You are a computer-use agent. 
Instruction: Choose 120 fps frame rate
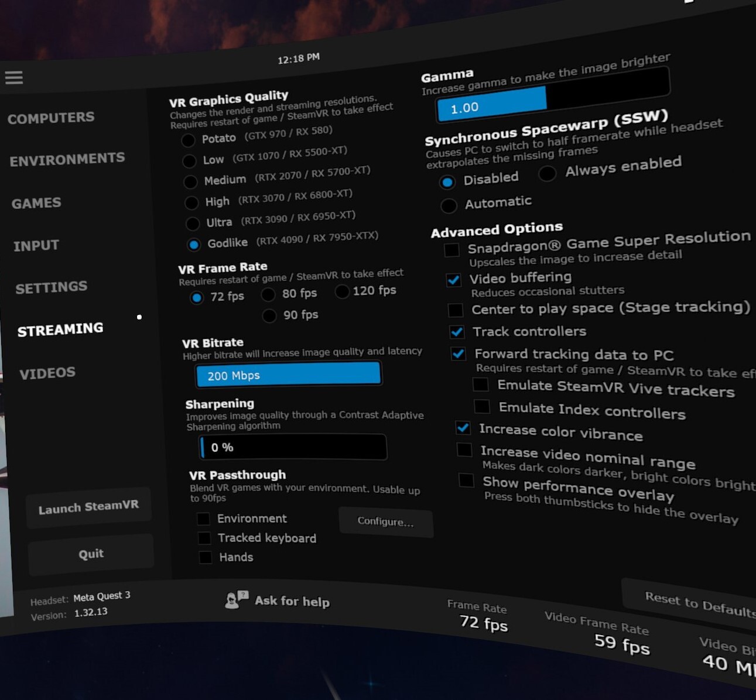tap(342, 291)
